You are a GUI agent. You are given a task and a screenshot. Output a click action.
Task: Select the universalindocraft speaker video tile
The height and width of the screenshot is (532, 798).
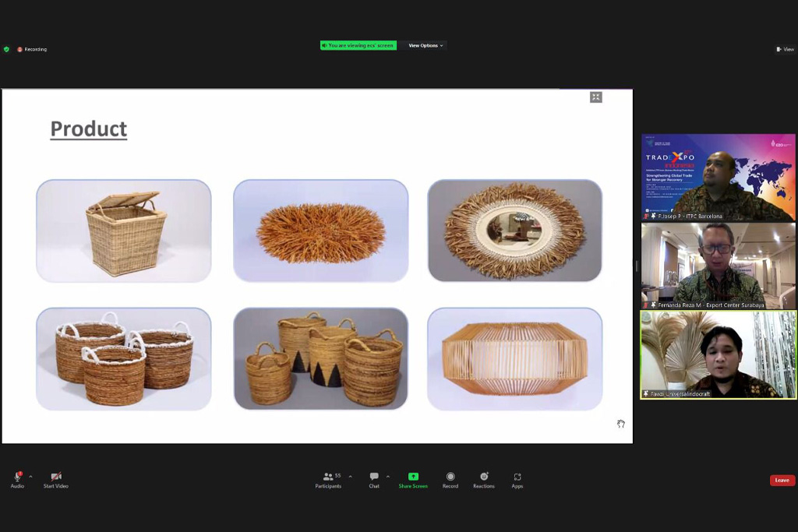[x=718, y=354]
